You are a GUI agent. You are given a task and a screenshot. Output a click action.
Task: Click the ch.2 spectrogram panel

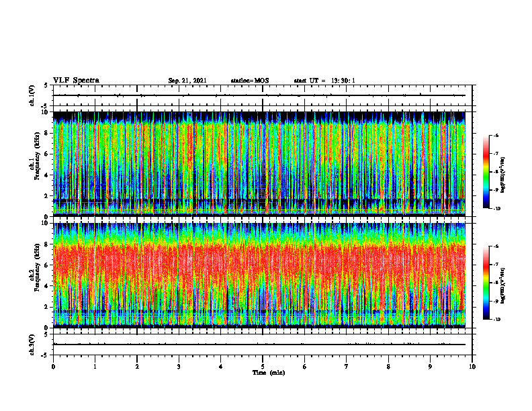tap(259, 275)
